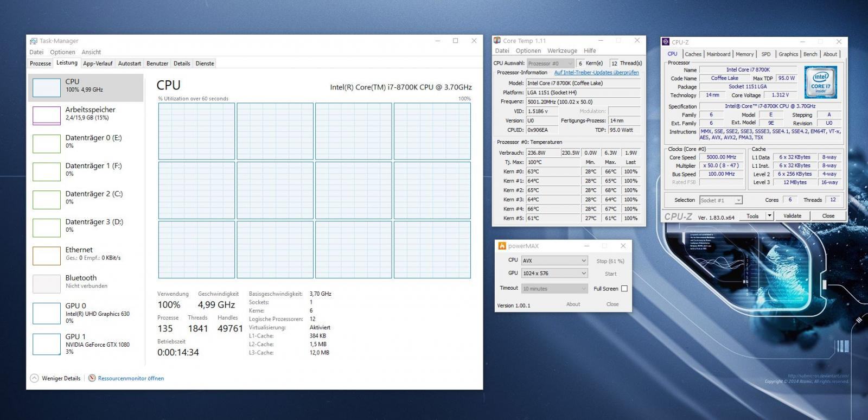The image size is (868, 420).
Task: Expand Timeout 10 minutes dropdown in powerMAX
Action: 554,289
